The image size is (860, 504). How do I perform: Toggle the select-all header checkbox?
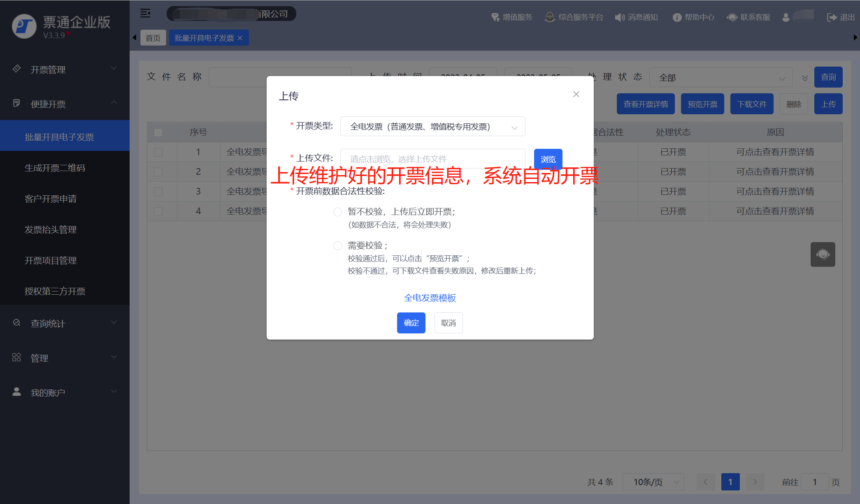point(158,132)
